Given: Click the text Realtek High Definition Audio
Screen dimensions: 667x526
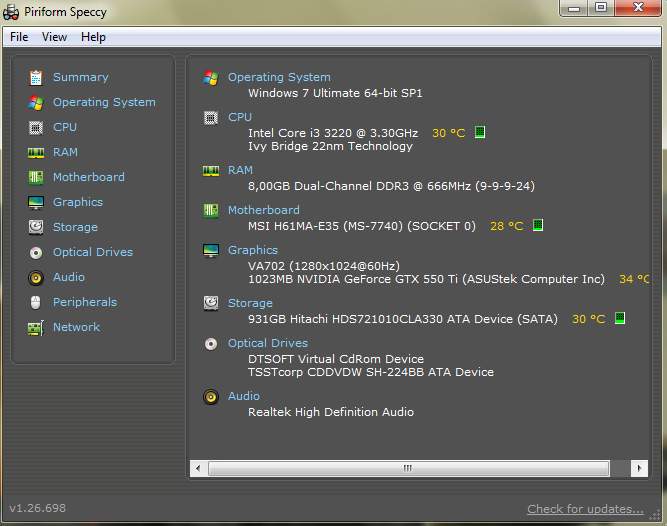Looking at the screenshot, I should [x=331, y=412].
